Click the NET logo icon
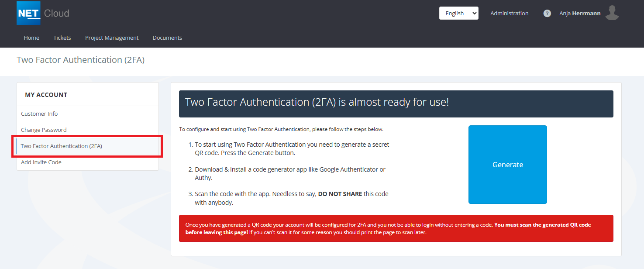 pyautogui.click(x=28, y=13)
